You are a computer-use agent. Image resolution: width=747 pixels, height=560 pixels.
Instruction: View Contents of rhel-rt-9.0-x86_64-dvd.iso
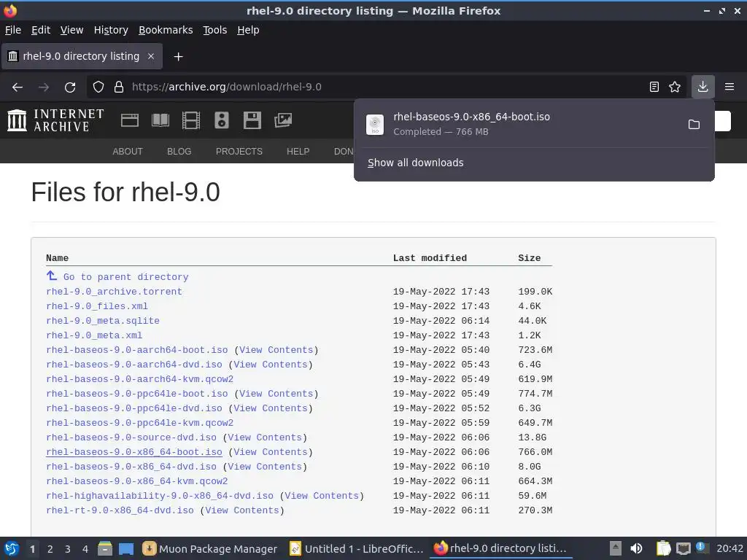242,510
